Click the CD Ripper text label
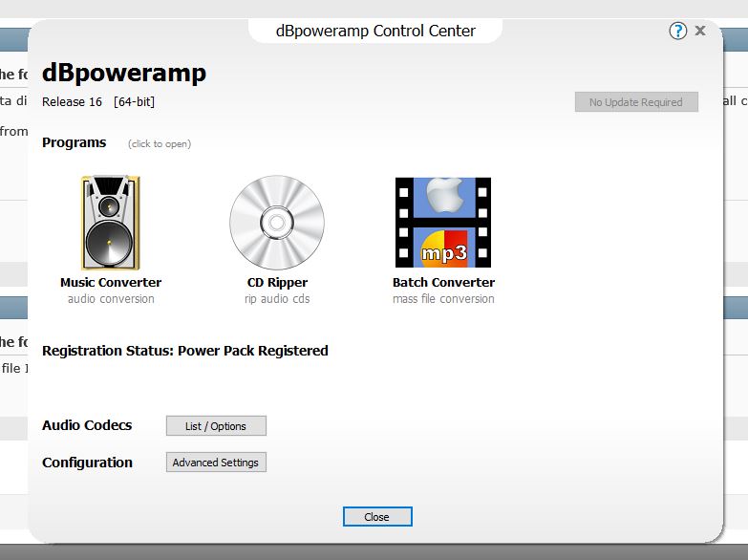Image resolution: width=748 pixels, height=560 pixels. click(x=277, y=283)
